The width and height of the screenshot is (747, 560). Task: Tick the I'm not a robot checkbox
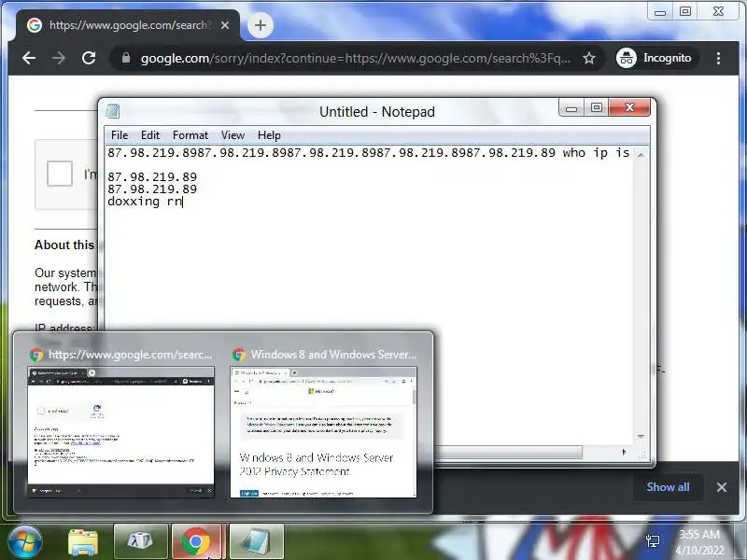point(60,174)
